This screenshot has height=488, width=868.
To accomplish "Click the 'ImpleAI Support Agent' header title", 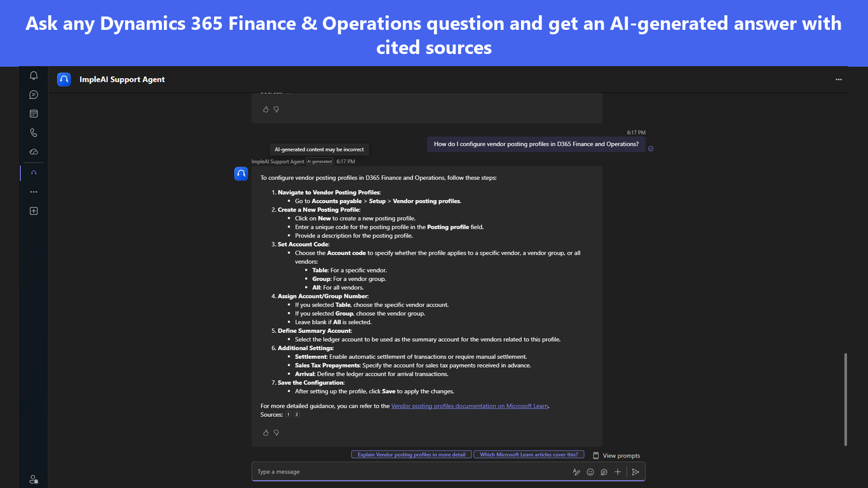I will (122, 79).
